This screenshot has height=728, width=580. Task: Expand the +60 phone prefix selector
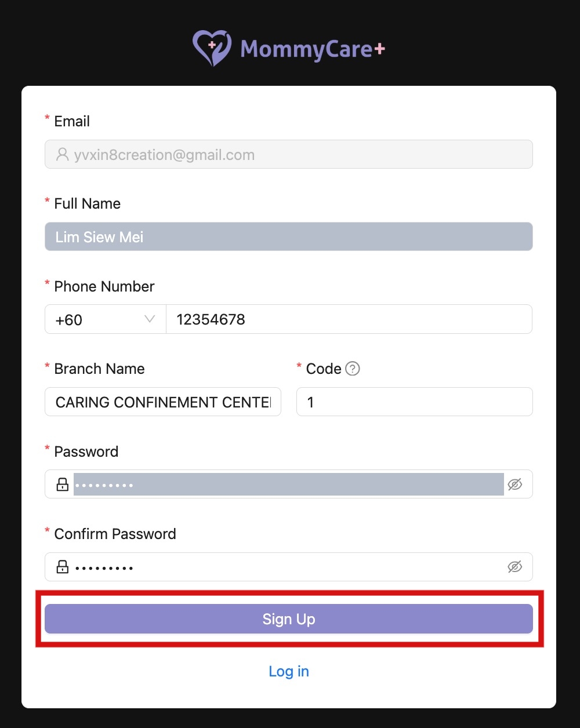point(104,319)
